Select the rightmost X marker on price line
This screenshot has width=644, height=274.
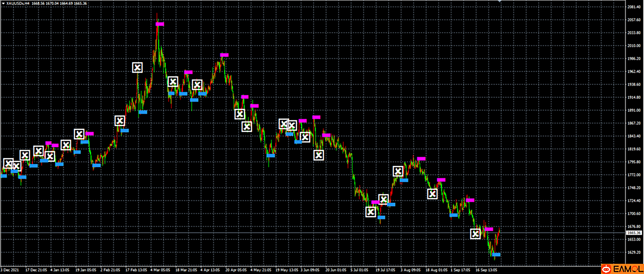475,234
